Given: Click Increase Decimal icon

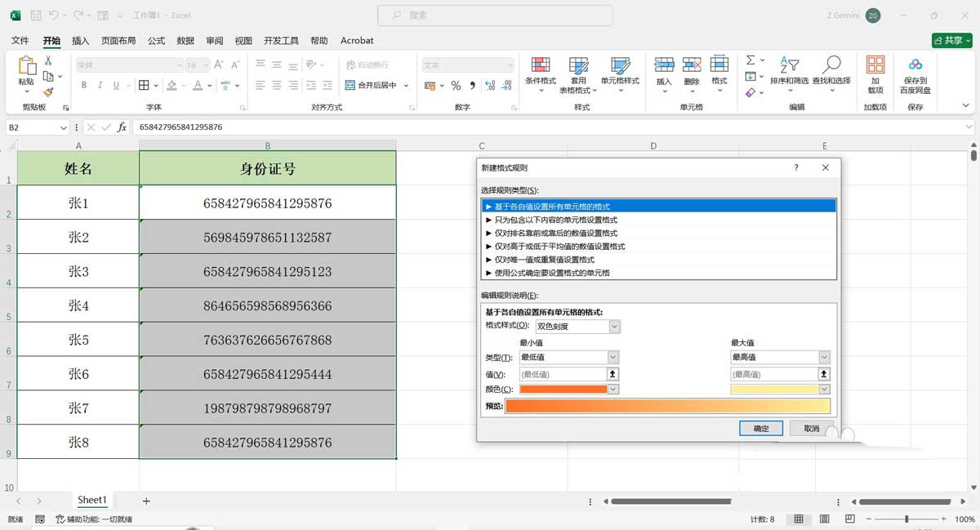Looking at the screenshot, I should point(489,85).
